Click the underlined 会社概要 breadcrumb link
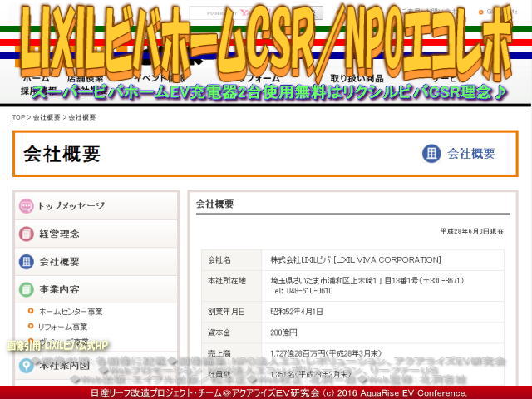Image resolution: width=532 pixels, height=399 pixels. (47, 117)
